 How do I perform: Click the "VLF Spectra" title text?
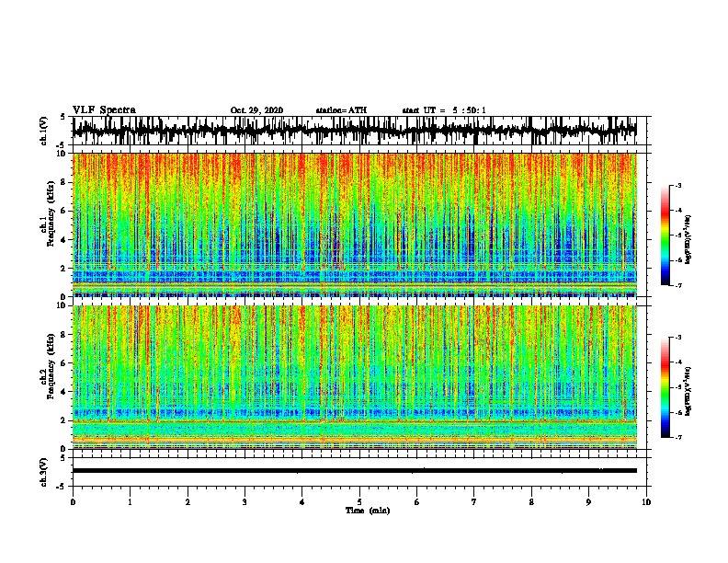coord(104,110)
